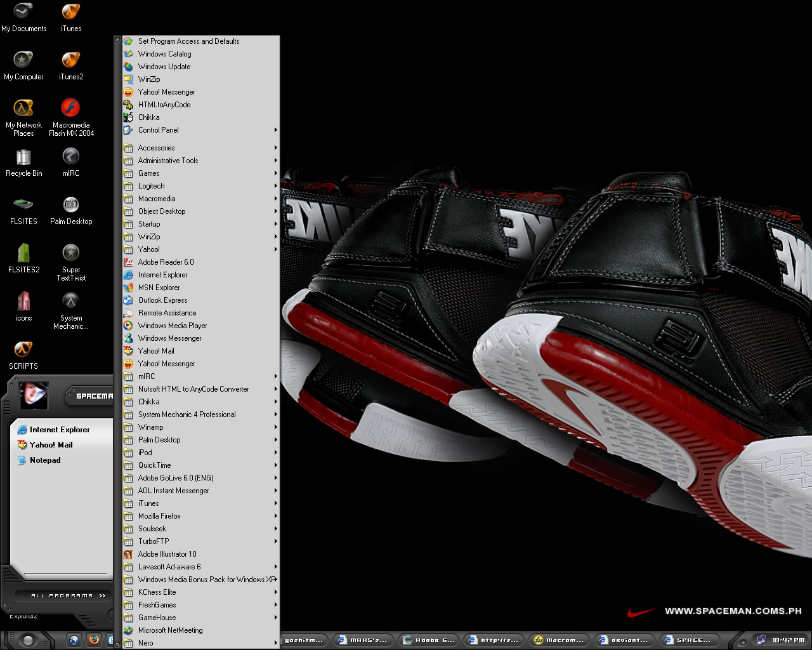This screenshot has width=812, height=650.
Task: Click the WinZip icon above Yahoo! Messenger
Action: click(128, 79)
